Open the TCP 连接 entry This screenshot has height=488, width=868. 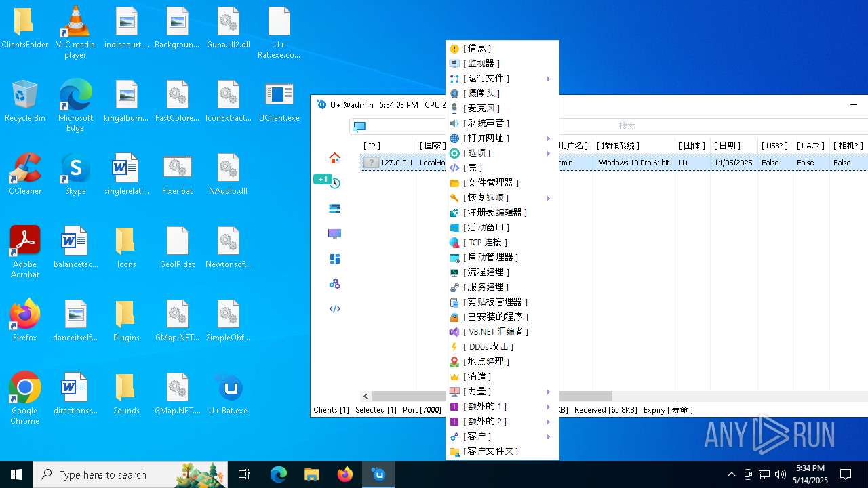(x=502, y=243)
